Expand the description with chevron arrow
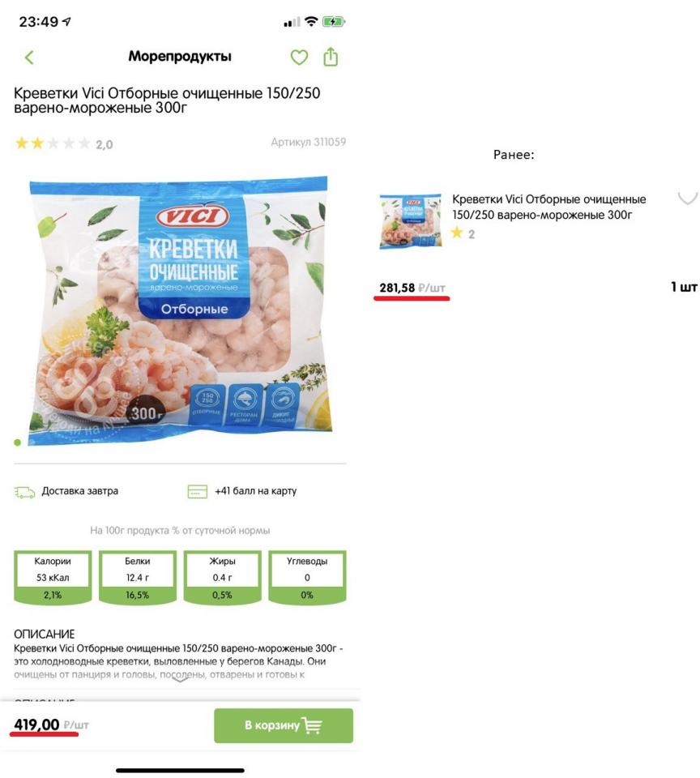This screenshot has width=700, height=778. [x=180, y=679]
